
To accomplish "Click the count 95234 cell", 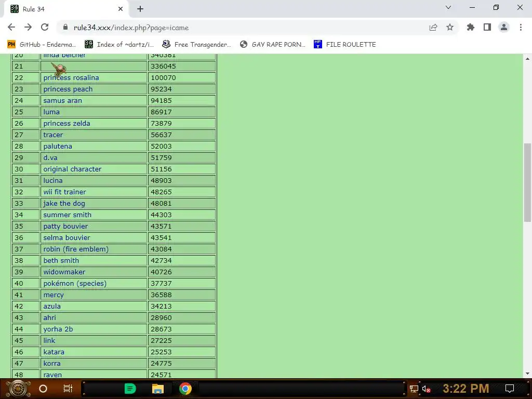I will pyautogui.click(x=182, y=89).
